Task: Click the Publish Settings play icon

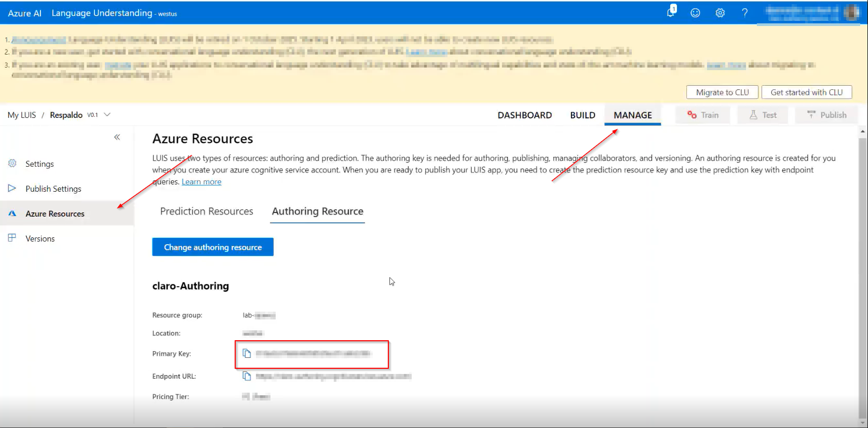Action: (12, 188)
